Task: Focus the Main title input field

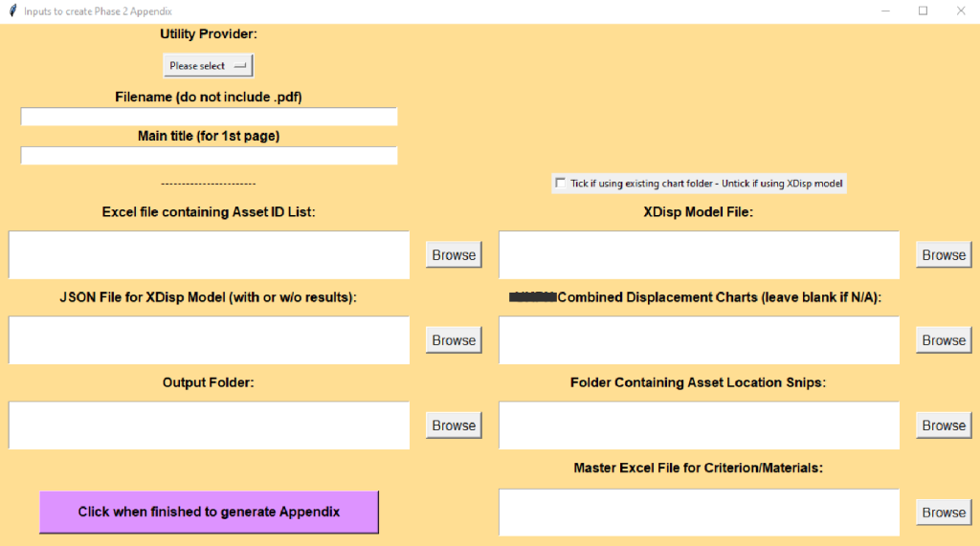Action: click(x=209, y=156)
